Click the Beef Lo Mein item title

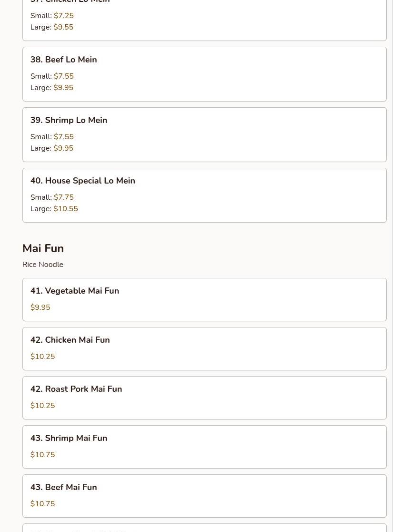pyautogui.click(x=63, y=60)
